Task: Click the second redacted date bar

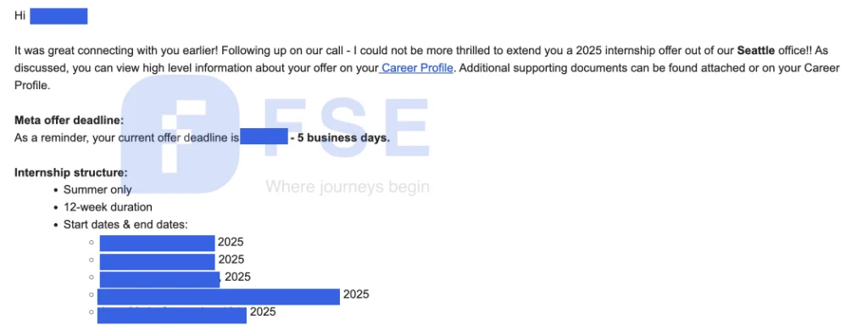Action: pyautogui.click(x=157, y=261)
